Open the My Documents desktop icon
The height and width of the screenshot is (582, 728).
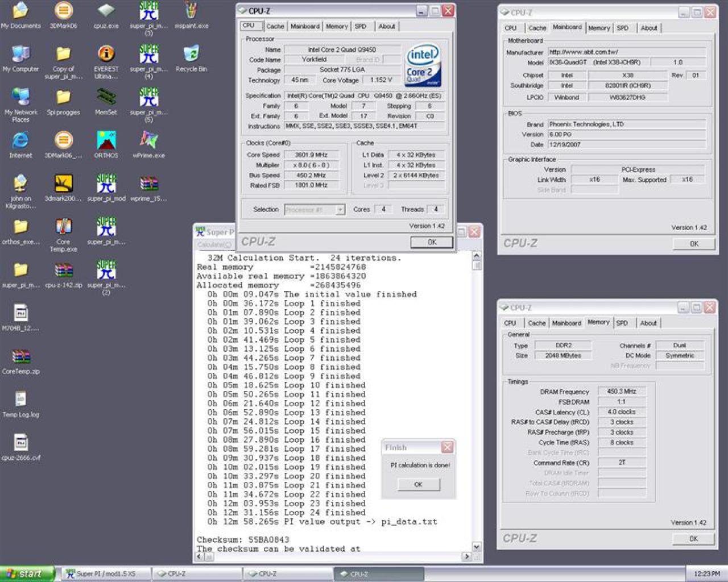20,15
